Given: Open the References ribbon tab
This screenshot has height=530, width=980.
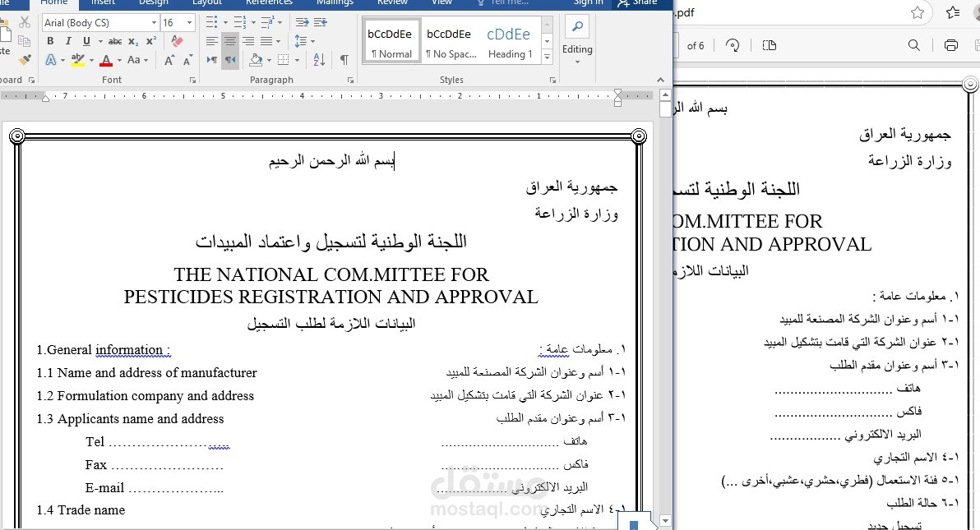Looking at the screenshot, I should (x=270, y=2).
